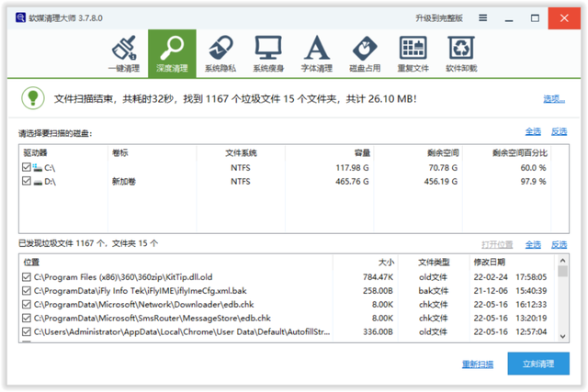
Task: Click 打开位置 open location link
Action: [x=497, y=245]
